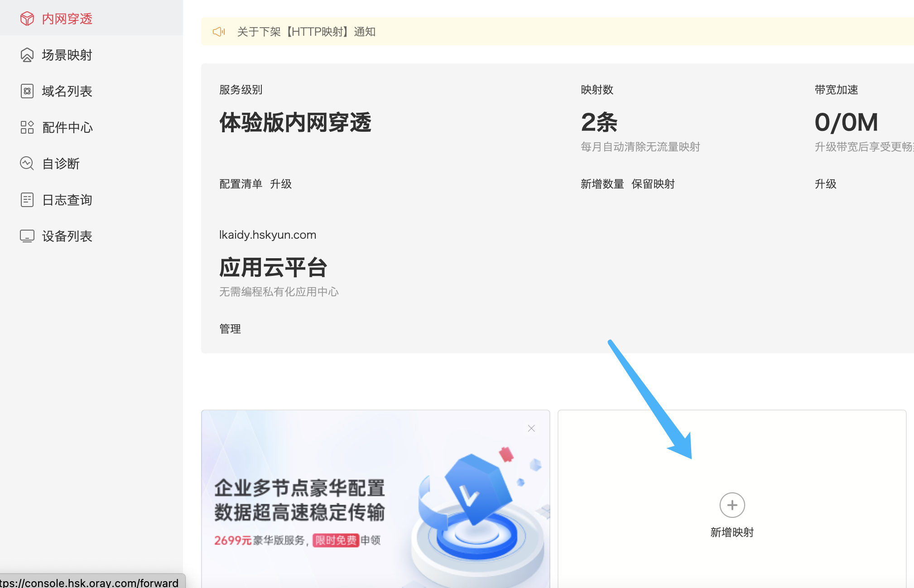Click the 新增数量 link
The height and width of the screenshot is (588, 914).
pyautogui.click(x=602, y=184)
